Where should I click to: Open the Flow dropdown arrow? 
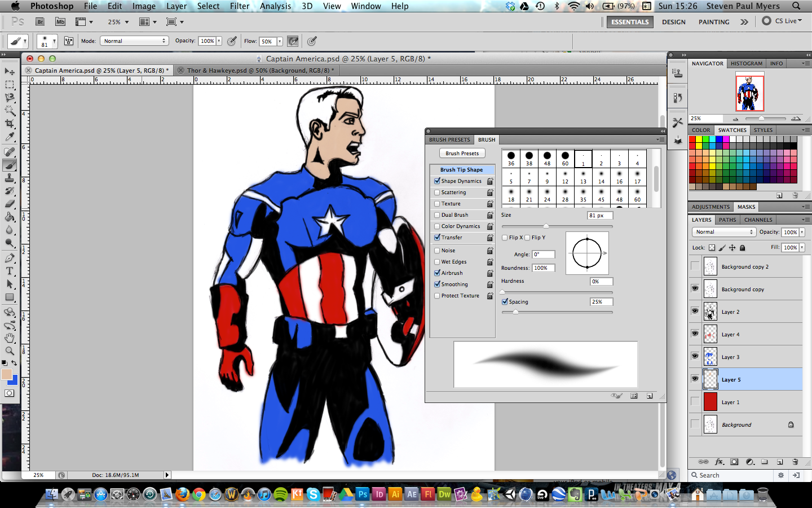(279, 41)
